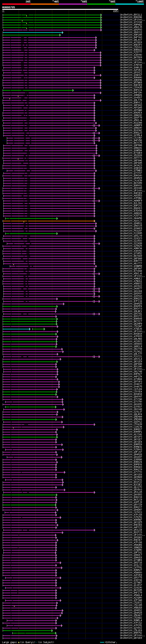
Task: Click the green alignment bar for B9FKI4
Action: [38, 90]
